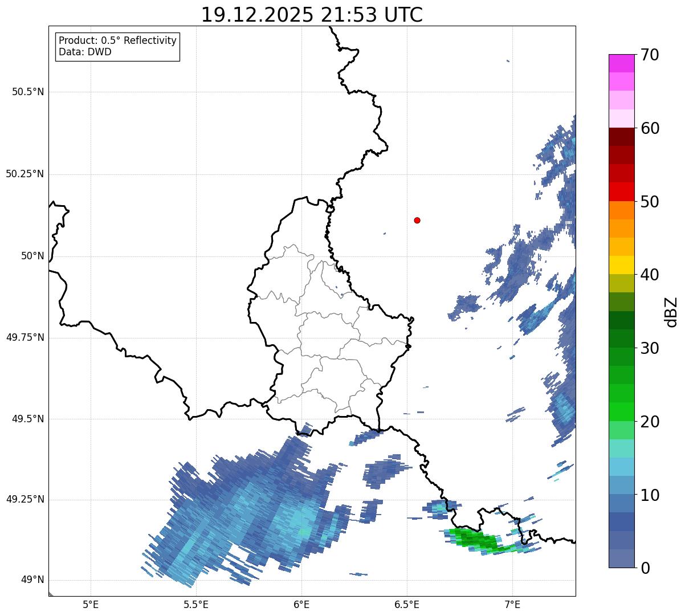Screen dimensions: 685x616
Task: Click the 5°E longitude label
Action: pyautogui.click(x=91, y=604)
